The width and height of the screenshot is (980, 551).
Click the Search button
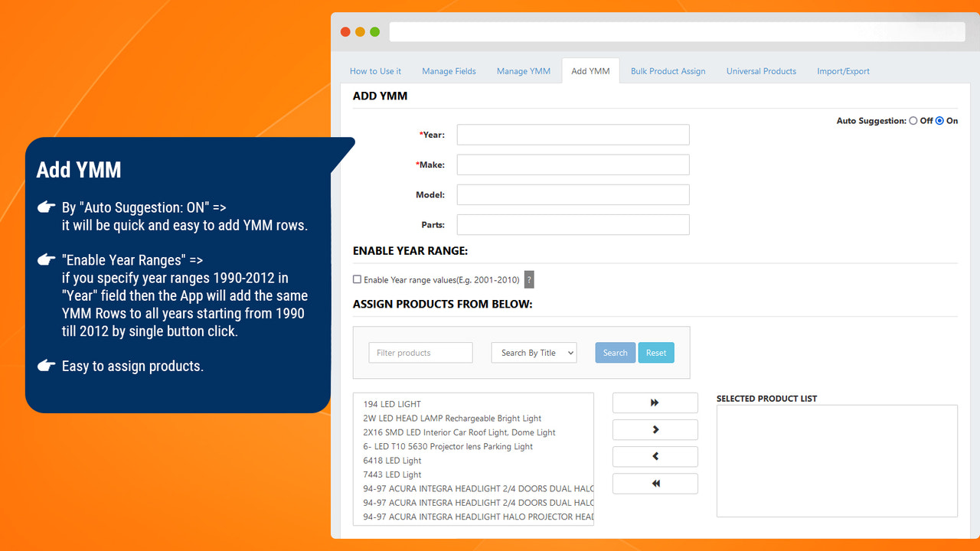coord(615,352)
